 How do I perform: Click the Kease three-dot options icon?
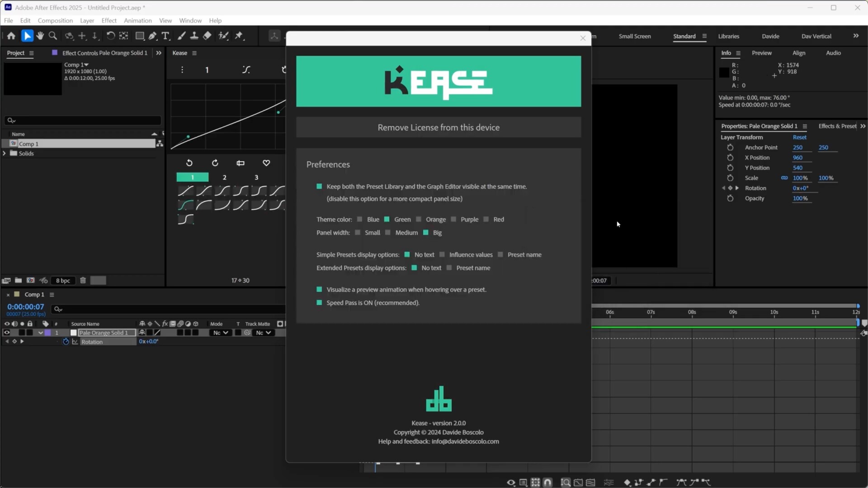[x=182, y=70]
